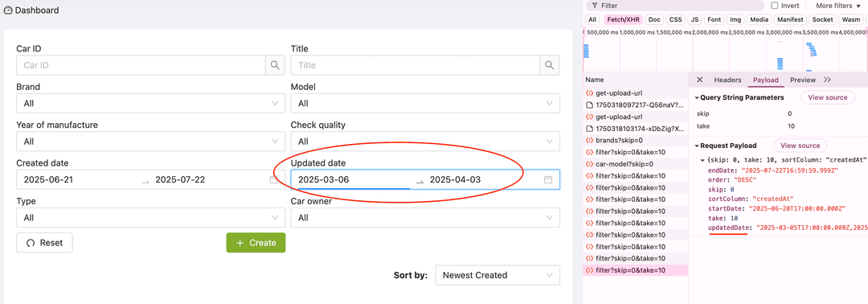The height and width of the screenshot is (304, 868).
Task: Select the Fetch/XHR filter chip
Action: tap(624, 19)
